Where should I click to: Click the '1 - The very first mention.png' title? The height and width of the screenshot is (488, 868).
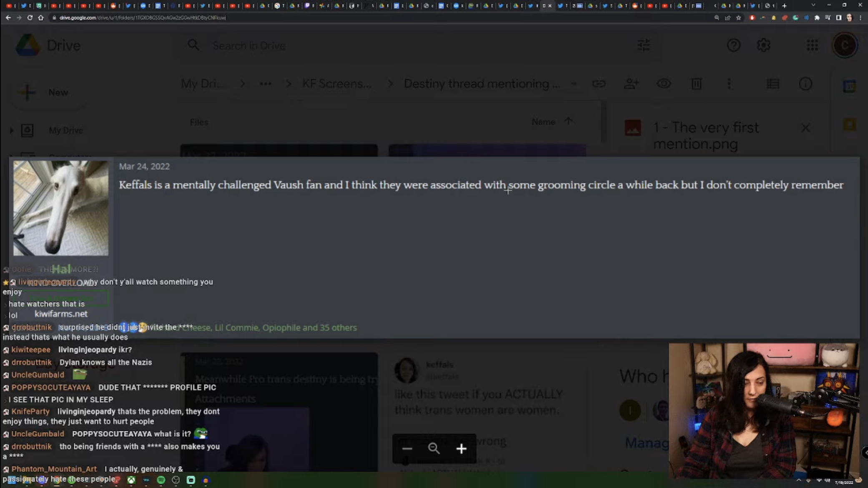point(706,136)
